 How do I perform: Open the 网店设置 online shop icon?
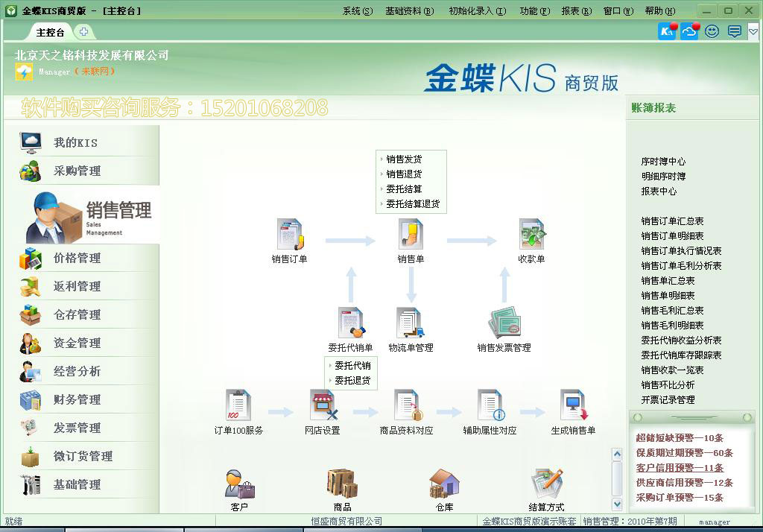[x=322, y=405]
